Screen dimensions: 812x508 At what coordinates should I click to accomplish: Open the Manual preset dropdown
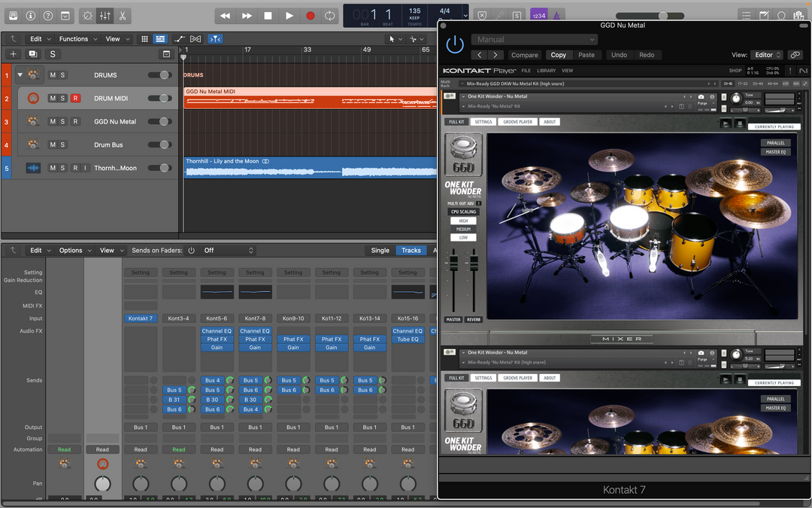click(534, 38)
